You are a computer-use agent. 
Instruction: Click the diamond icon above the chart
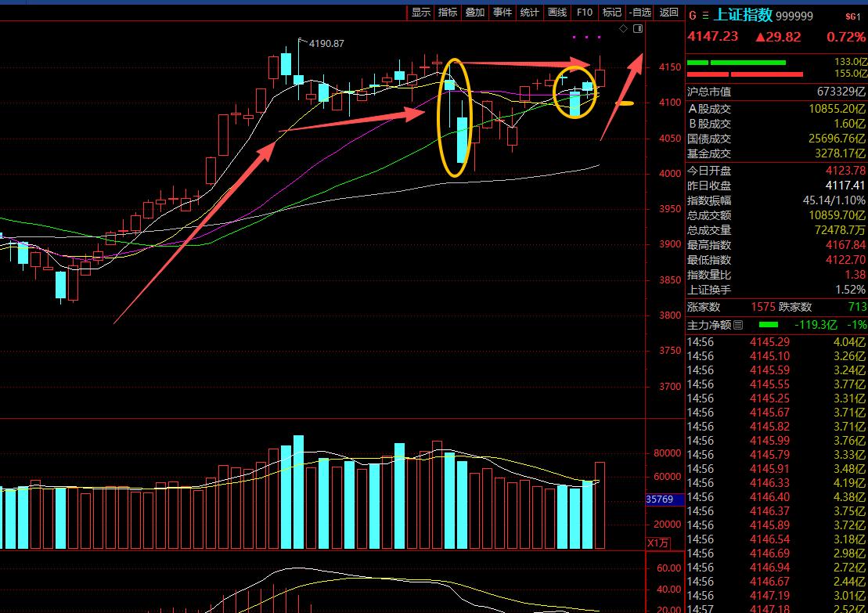coord(623,29)
